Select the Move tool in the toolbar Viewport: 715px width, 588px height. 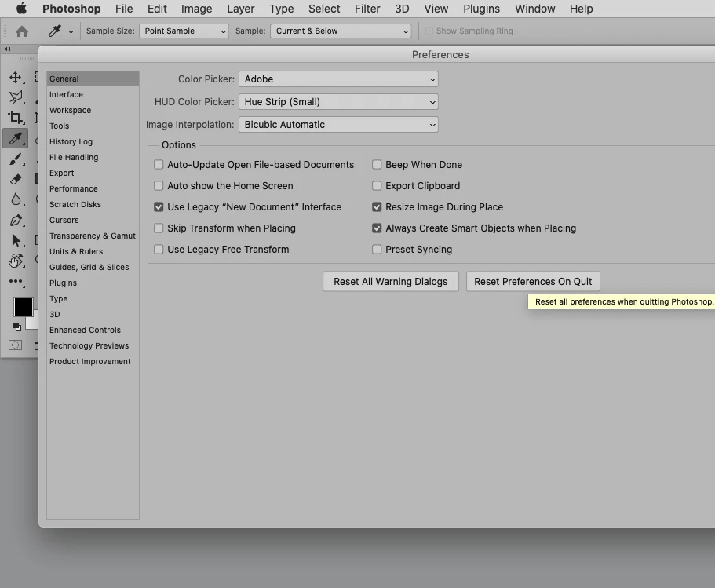16,78
